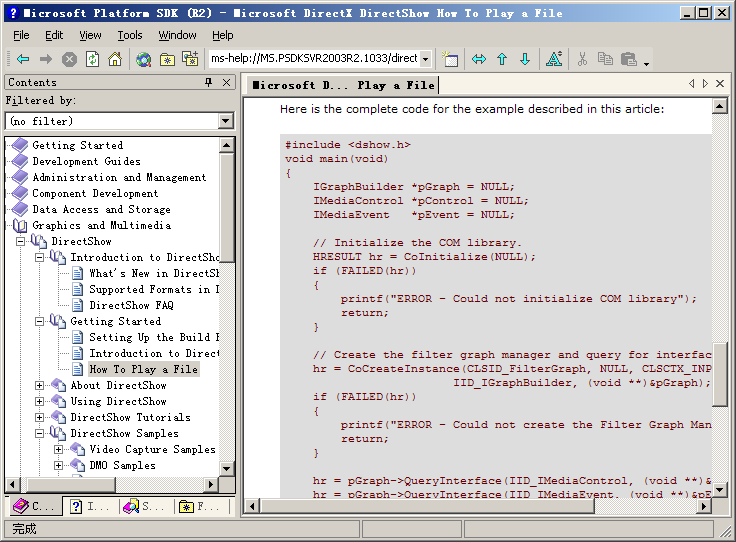Click content pane scroll up arrow
736x542 pixels.
[720, 106]
